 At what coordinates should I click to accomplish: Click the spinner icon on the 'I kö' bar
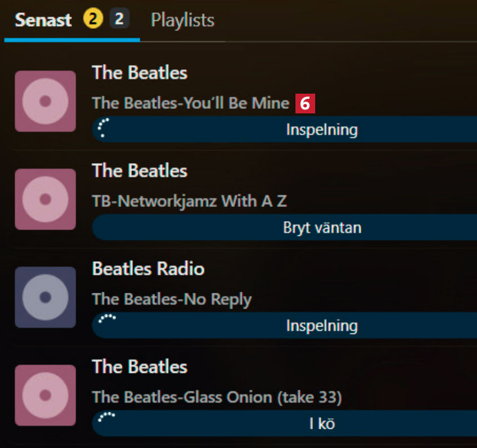(107, 417)
